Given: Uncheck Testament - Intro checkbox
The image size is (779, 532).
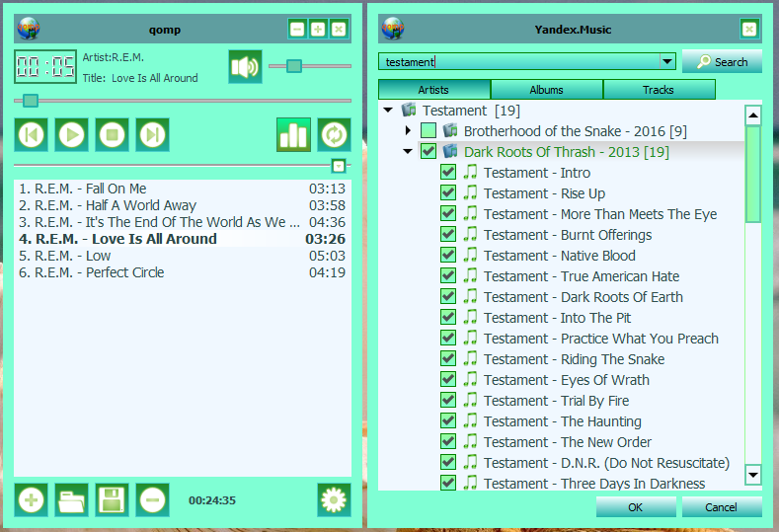Looking at the screenshot, I should pos(448,172).
